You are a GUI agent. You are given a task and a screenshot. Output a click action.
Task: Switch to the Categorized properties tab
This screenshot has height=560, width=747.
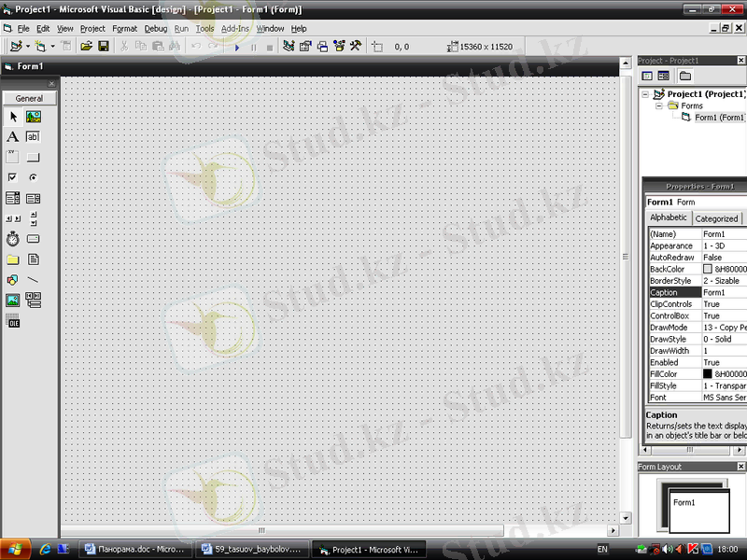[x=716, y=218]
